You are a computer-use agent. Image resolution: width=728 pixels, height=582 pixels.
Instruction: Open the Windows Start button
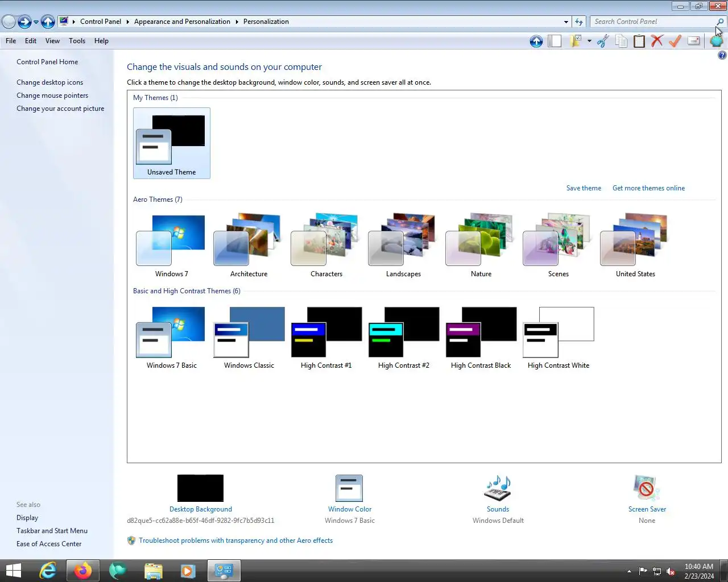click(x=13, y=571)
